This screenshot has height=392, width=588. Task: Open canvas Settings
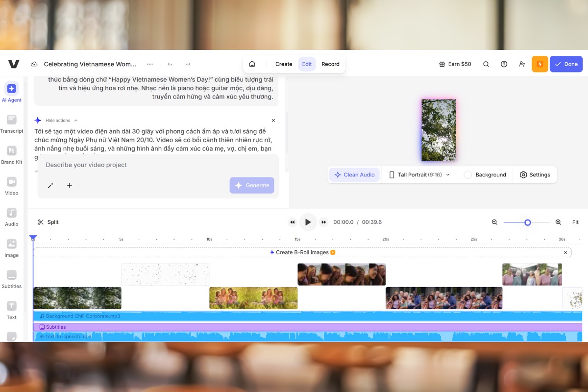[x=535, y=175]
